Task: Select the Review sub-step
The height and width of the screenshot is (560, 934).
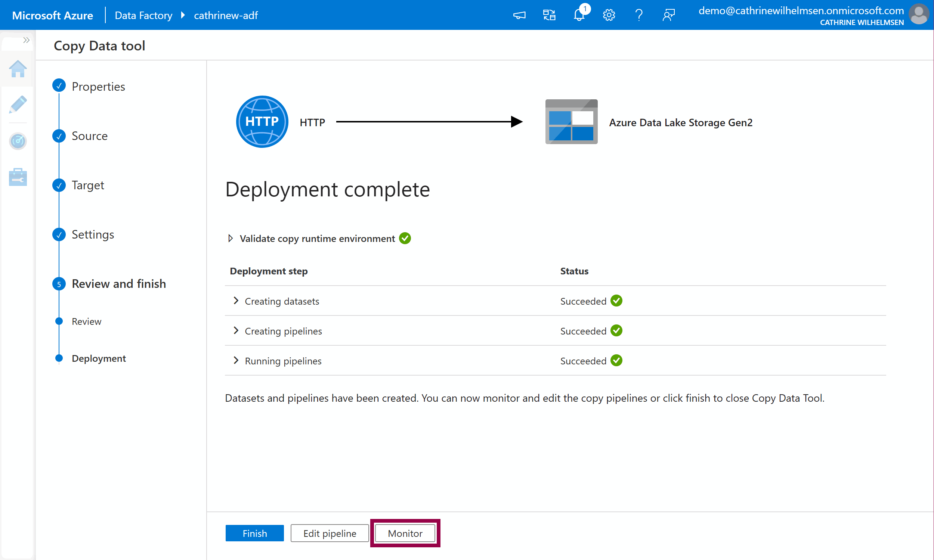Action: point(86,321)
